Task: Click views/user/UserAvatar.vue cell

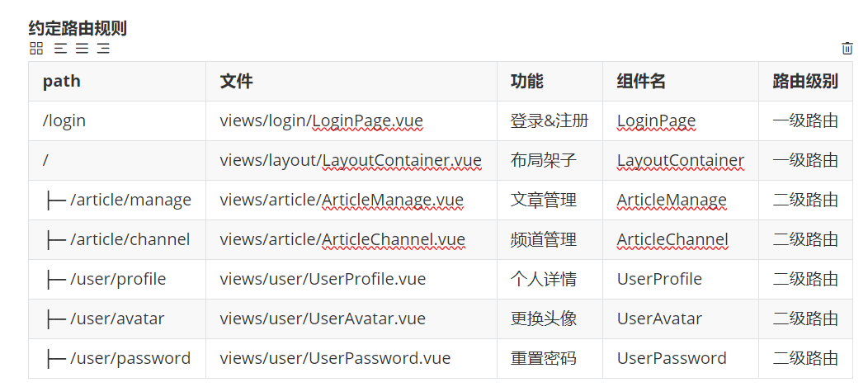Action: 351,319
